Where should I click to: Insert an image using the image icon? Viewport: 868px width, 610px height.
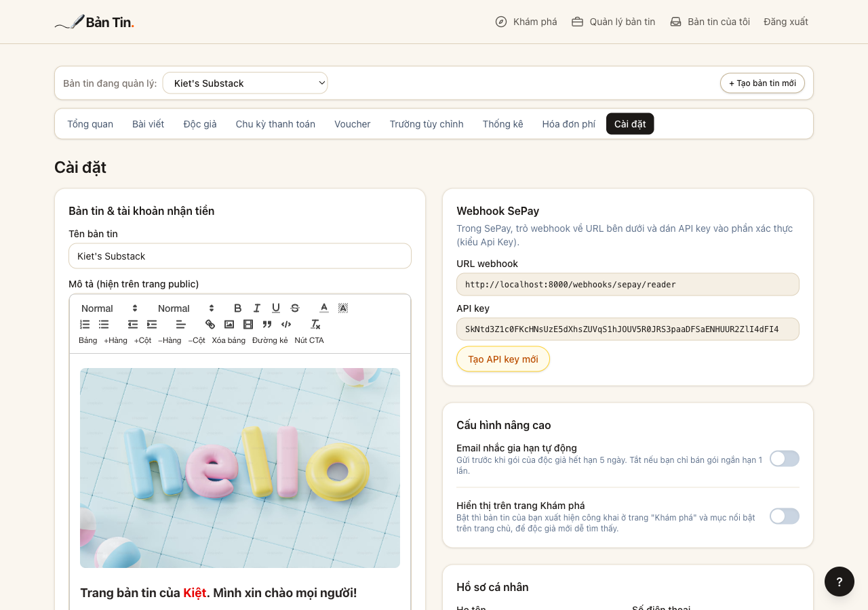[x=229, y=325]
